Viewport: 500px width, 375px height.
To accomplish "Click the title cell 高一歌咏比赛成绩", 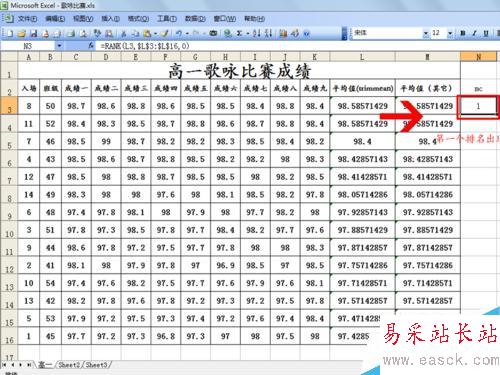I will coord(239,71).
